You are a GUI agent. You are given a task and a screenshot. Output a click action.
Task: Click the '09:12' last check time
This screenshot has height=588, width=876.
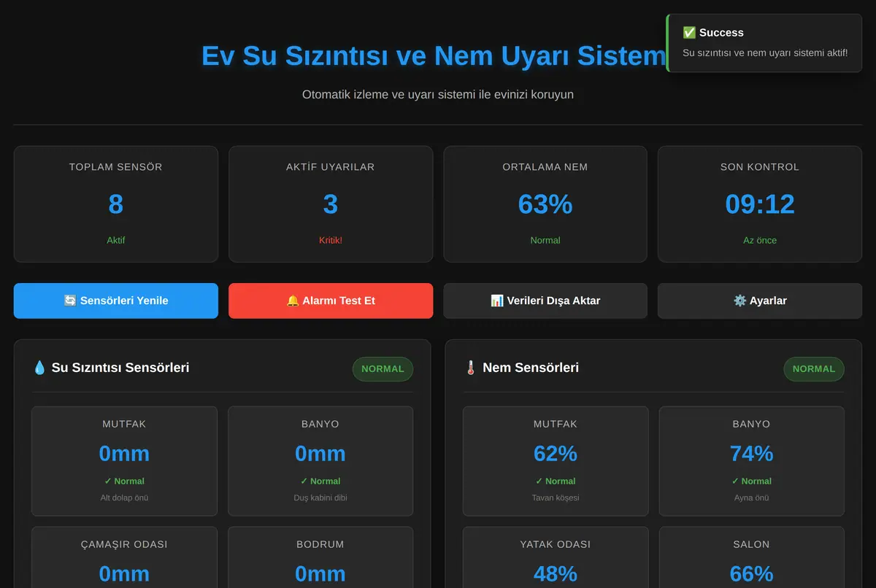pos(760,204)
